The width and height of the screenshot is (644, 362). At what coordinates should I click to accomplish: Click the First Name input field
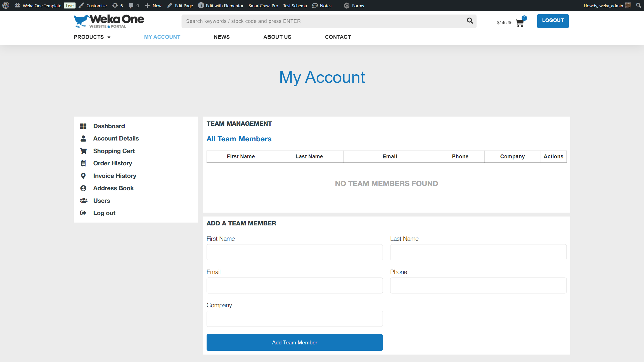pyautogui.click(x=295, y=251)
